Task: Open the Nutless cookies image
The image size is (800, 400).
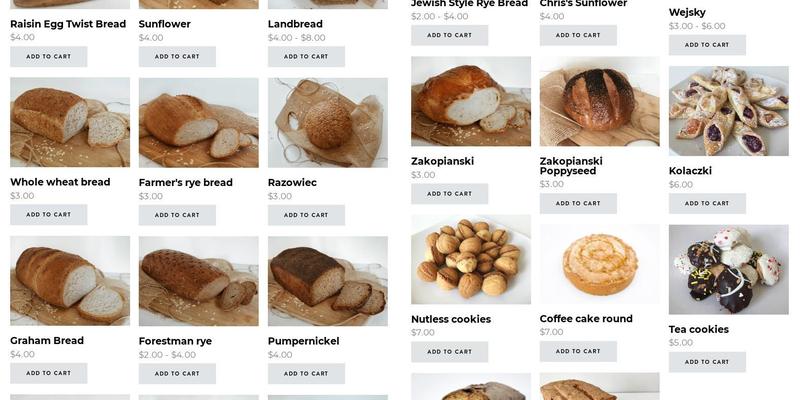Action: 471,260
